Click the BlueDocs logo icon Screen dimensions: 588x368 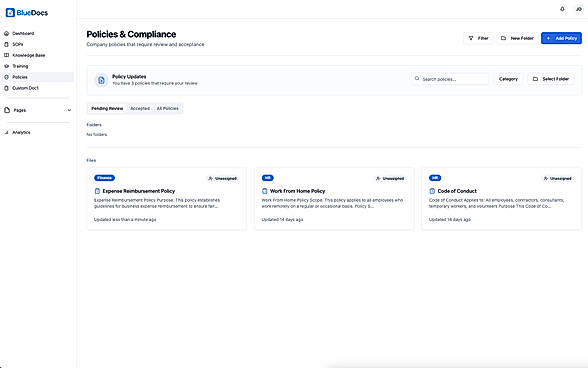tap(10, 13)
